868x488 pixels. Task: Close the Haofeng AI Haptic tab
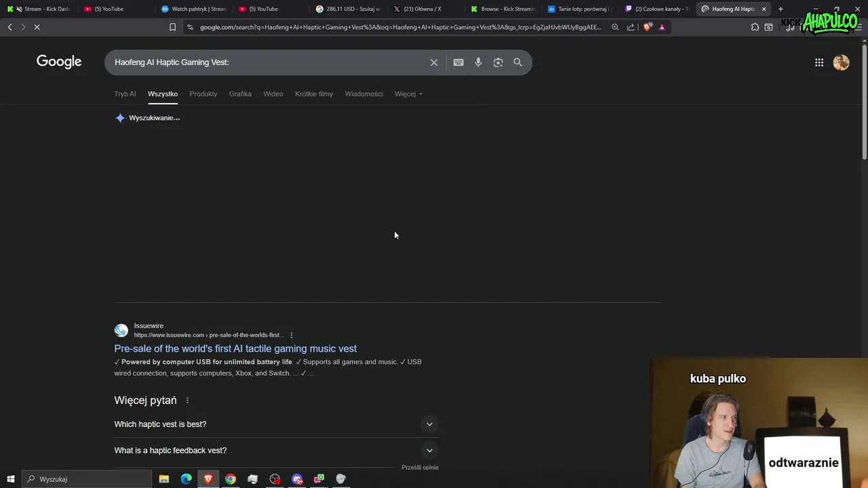(764, 9)
